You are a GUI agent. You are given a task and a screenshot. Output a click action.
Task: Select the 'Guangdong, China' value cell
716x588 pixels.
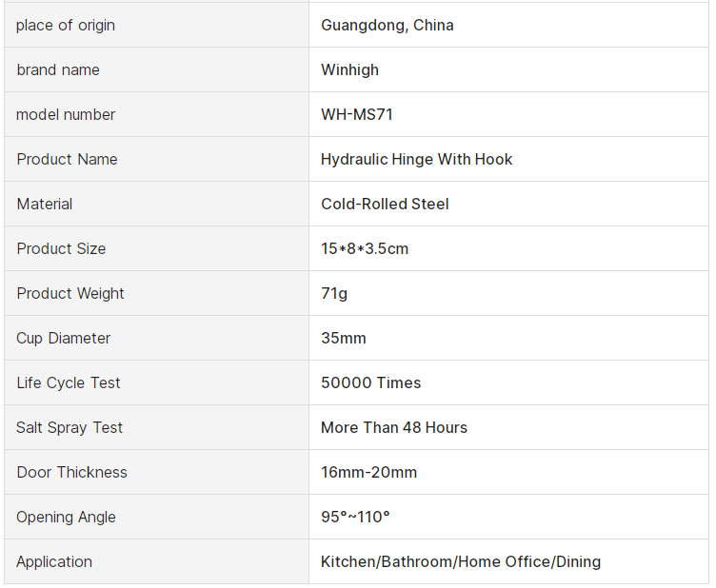pos(387,25)
